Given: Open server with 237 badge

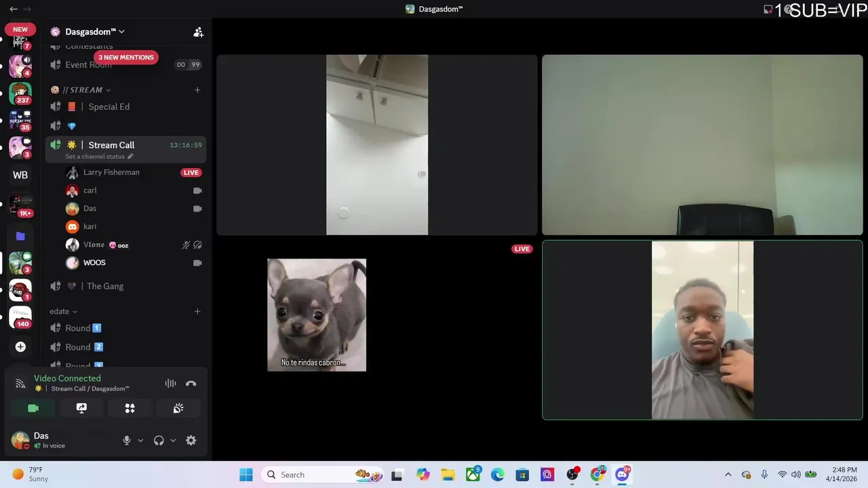Looking at the screenshot, I should click(x=20, y=93).
